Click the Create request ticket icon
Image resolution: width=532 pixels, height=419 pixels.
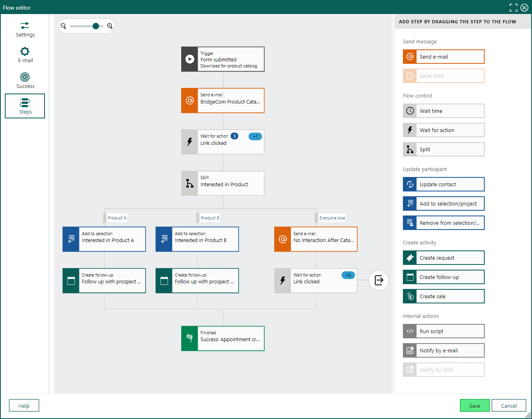tap(410, 258)
